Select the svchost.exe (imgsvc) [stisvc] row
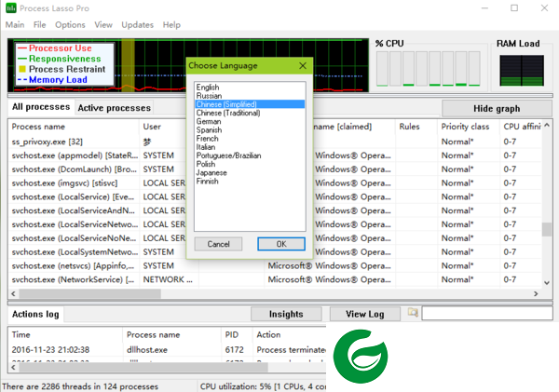The width and height of the screenshot is (559, 392). [275, 183]
